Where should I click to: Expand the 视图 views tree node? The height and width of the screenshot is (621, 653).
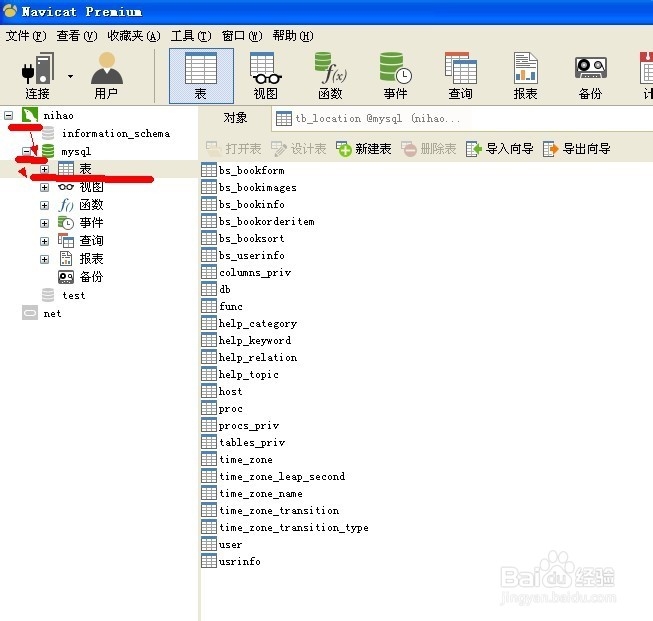point(45,187)
